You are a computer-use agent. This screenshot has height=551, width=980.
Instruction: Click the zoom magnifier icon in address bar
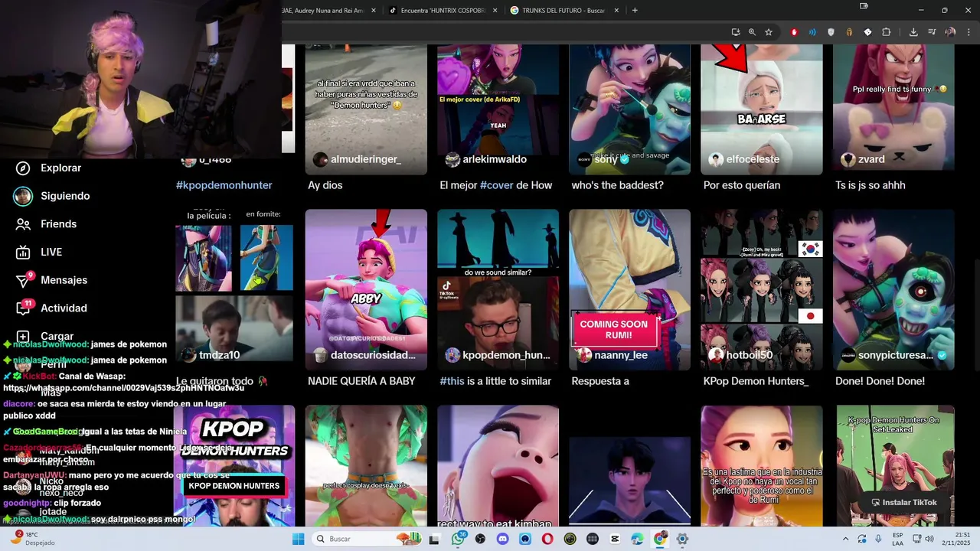[752, 32]
